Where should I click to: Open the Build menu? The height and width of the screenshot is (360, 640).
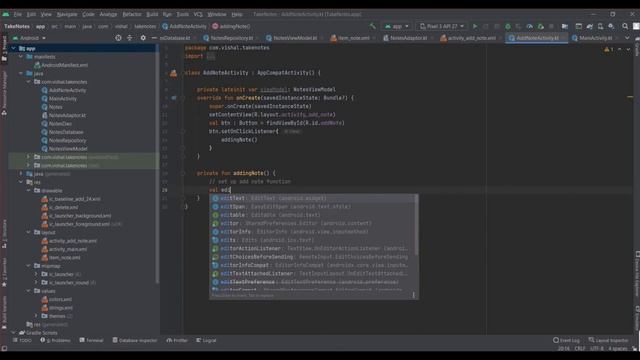point(152,14)
